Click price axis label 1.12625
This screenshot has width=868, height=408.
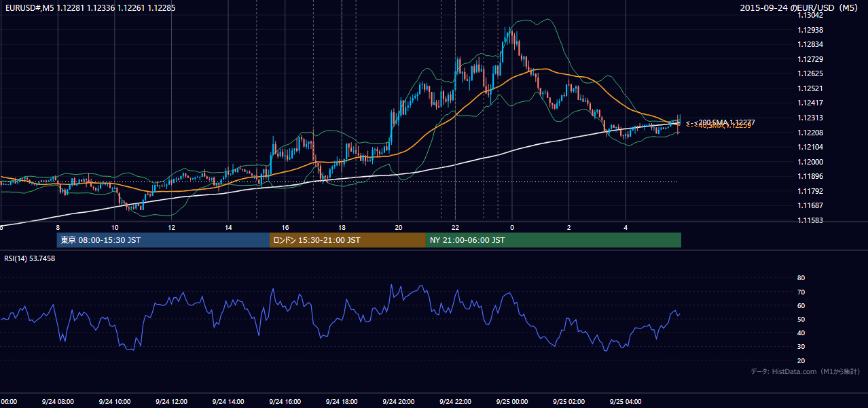click(x=809, y=73)
